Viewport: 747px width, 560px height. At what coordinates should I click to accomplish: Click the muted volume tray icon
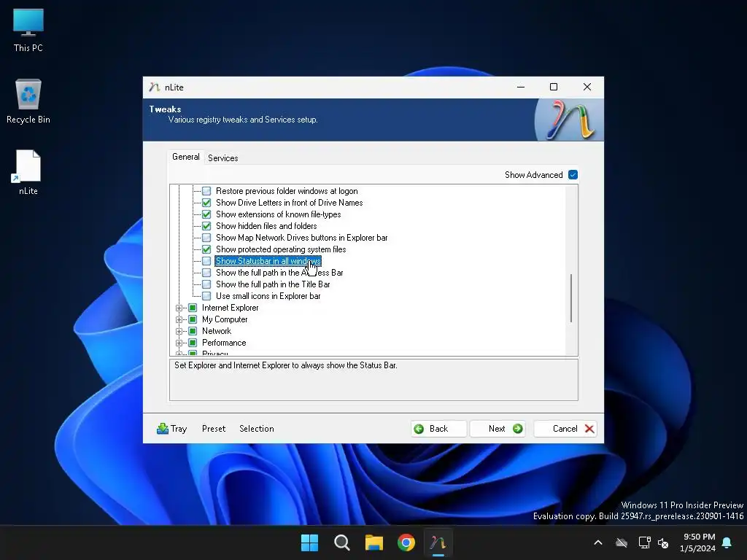[663, 542]
